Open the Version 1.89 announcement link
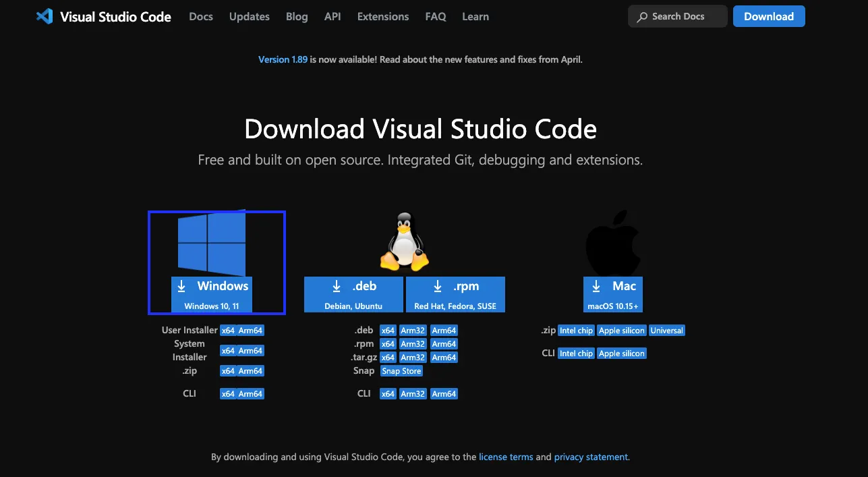The height and width of the screenshot is (477, 868). click(x=283, y=59)
